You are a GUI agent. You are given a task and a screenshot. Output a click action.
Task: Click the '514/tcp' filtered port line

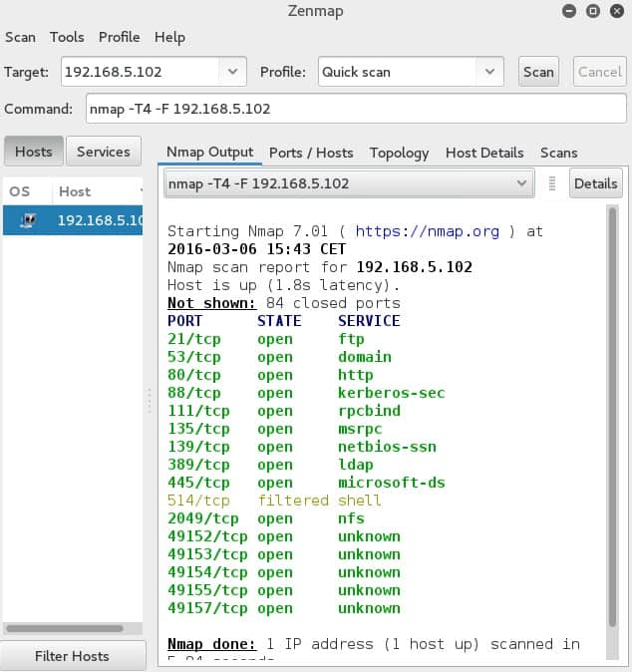tap(274, 501)
